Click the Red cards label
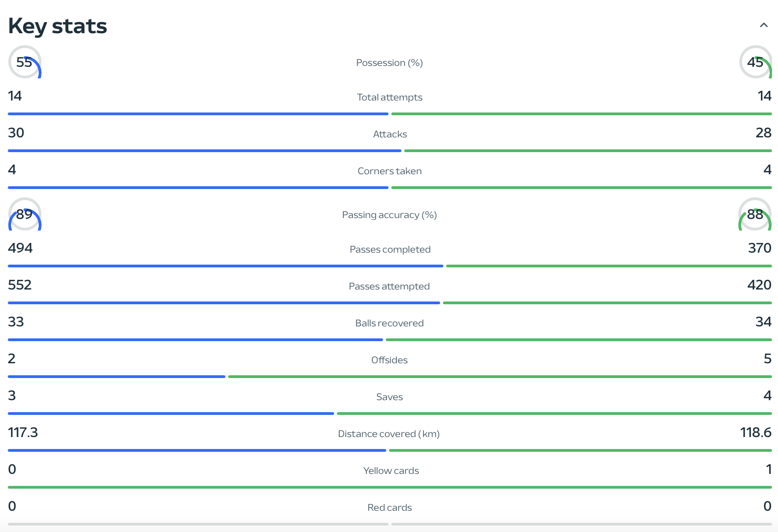778x532 pixels. pyautogui.click(x=389, y=508)
